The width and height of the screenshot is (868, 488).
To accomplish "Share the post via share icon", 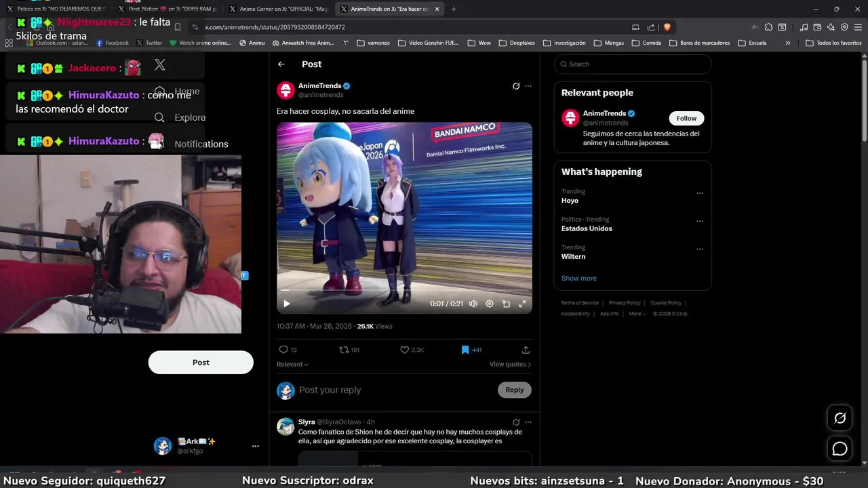I will [526, 350].
